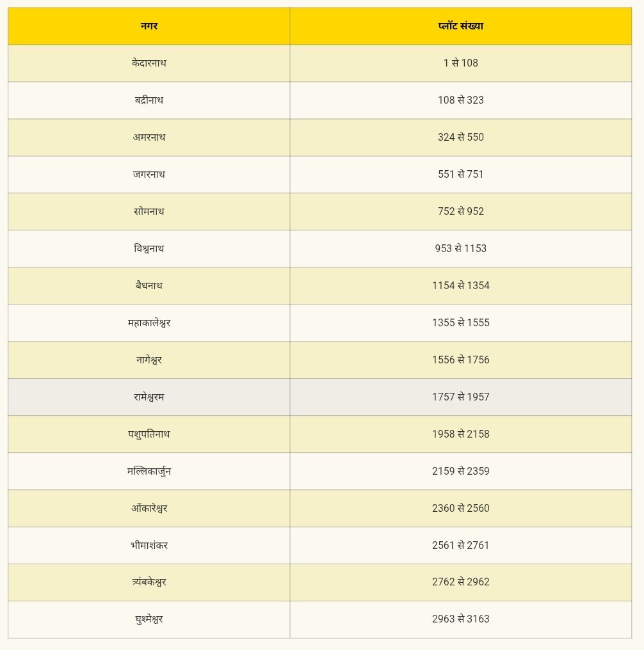
Task: Click the बैधनाथ row name
Action: point(149,285)
